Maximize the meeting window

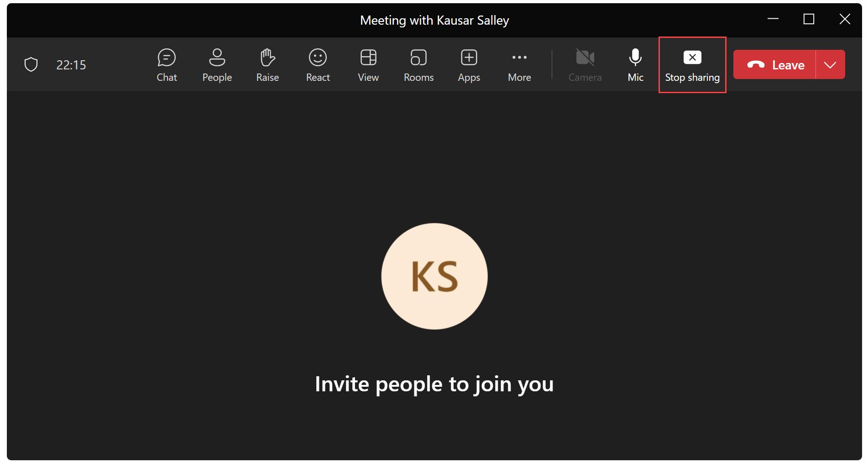click(809, 20)
